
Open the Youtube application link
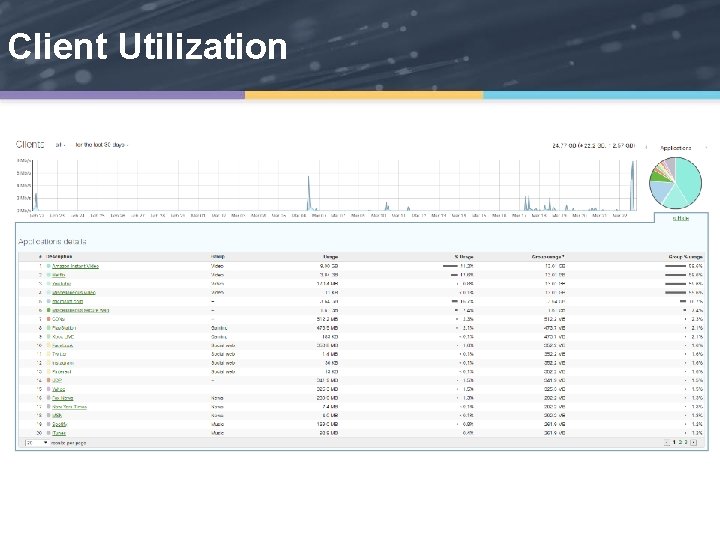pyautogui.click(x=62, y=283)
